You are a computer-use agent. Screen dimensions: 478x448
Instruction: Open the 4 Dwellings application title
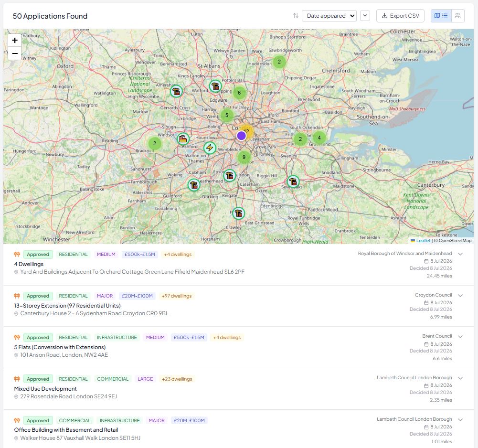(29, 264)
